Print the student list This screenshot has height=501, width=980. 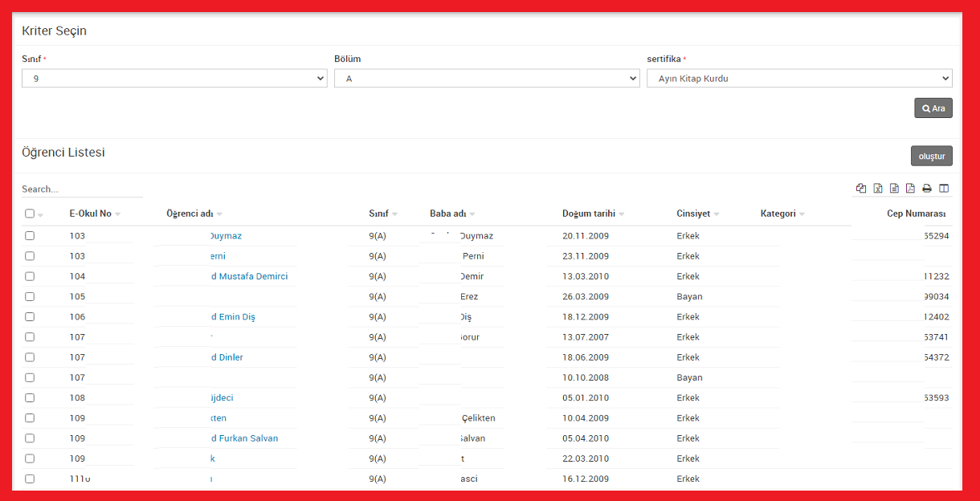pyautogui.click(x=927, y=189)
